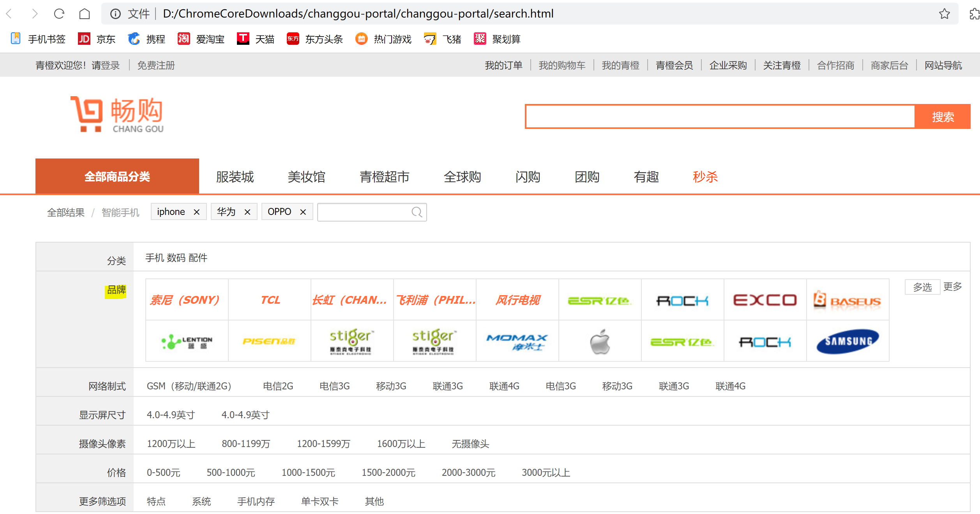The width and height of the screenshot is (980, 514).
Task: Click 全部结果 breadcrumb
Action: (66, 212)
